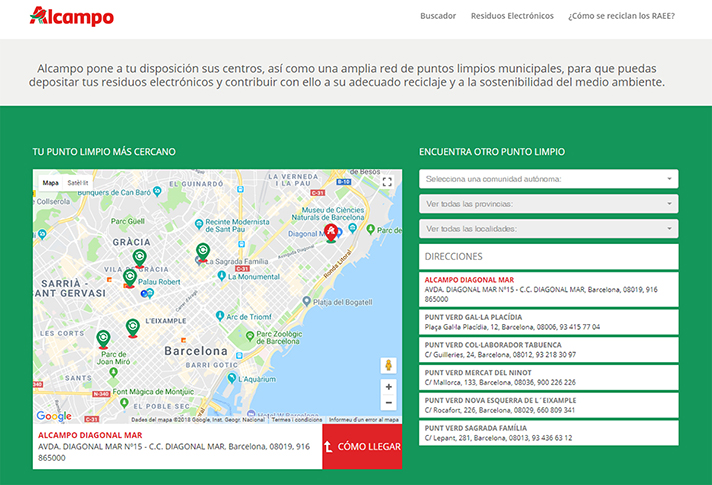Click the green marker near Parc de Joan Miró

103,339
